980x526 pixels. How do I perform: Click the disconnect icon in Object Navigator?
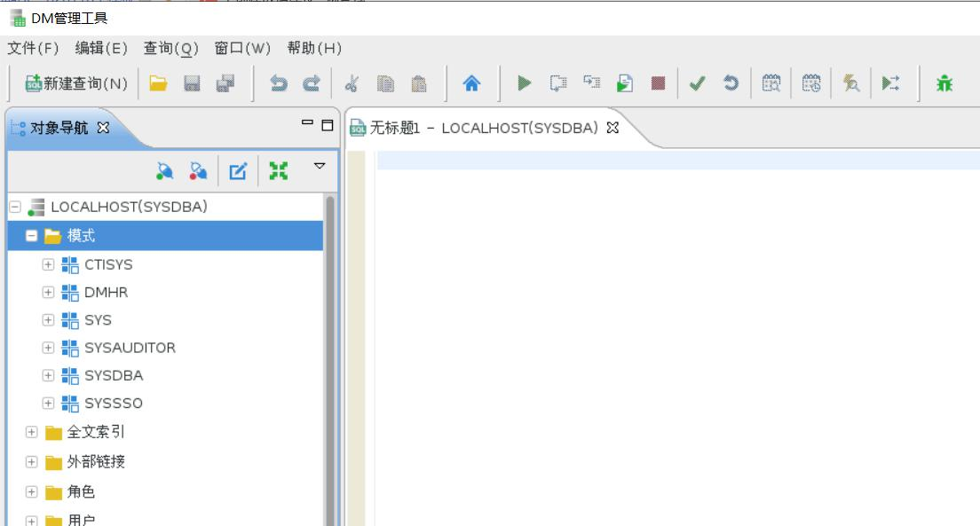tap(198, 171)
